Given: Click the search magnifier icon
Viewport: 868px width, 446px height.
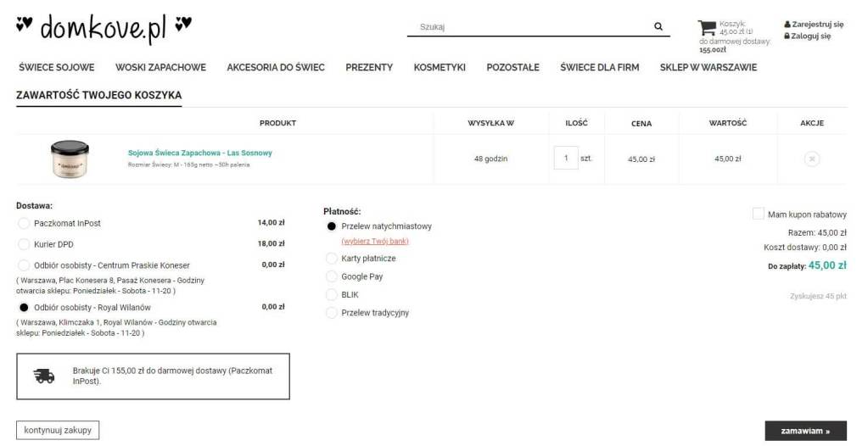Looking at the screenshot, I should coord(658,26).
